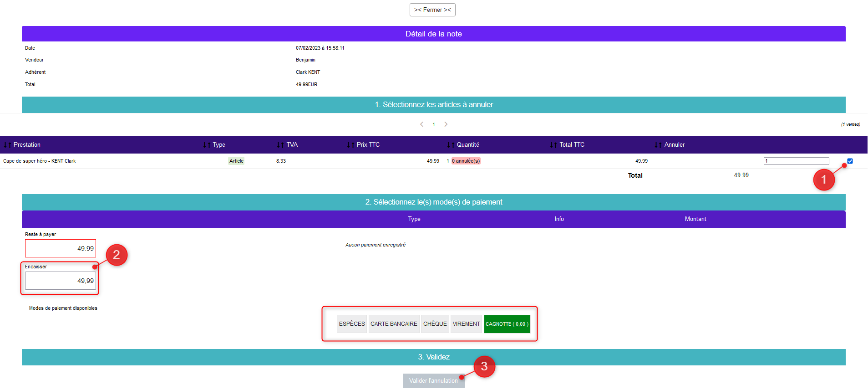The width and height of the screenshot is (868, 390).
Task: Click the 'Modes de paiement disponibles' label
Action: 63,308
